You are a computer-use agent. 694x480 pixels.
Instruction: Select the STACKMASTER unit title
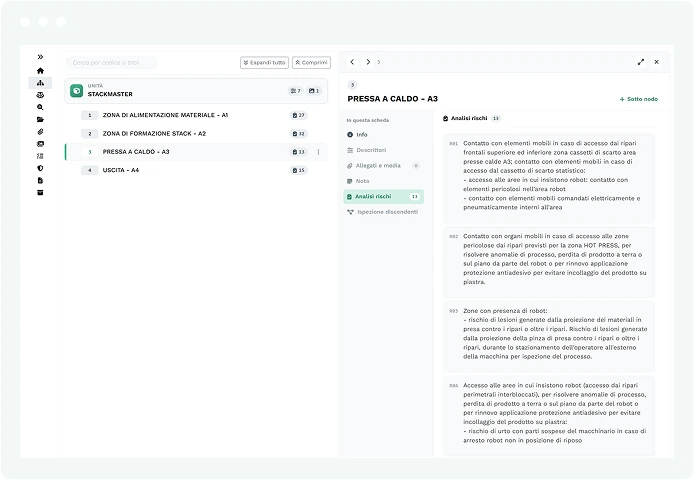(110, 94)
